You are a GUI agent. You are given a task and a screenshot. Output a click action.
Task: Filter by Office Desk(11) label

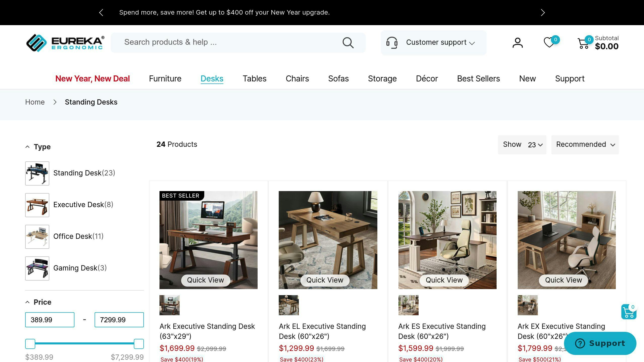click(78, 236)
